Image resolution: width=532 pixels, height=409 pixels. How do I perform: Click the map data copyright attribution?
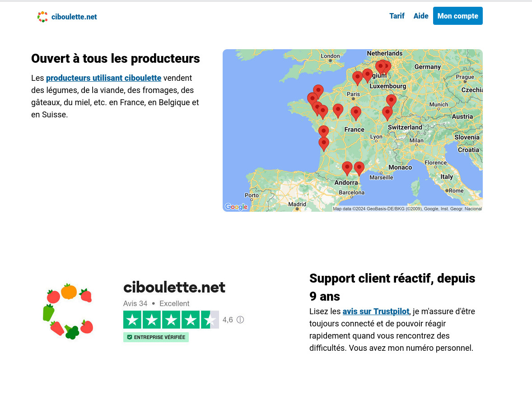pyautogui.click(x=407, y=209)
